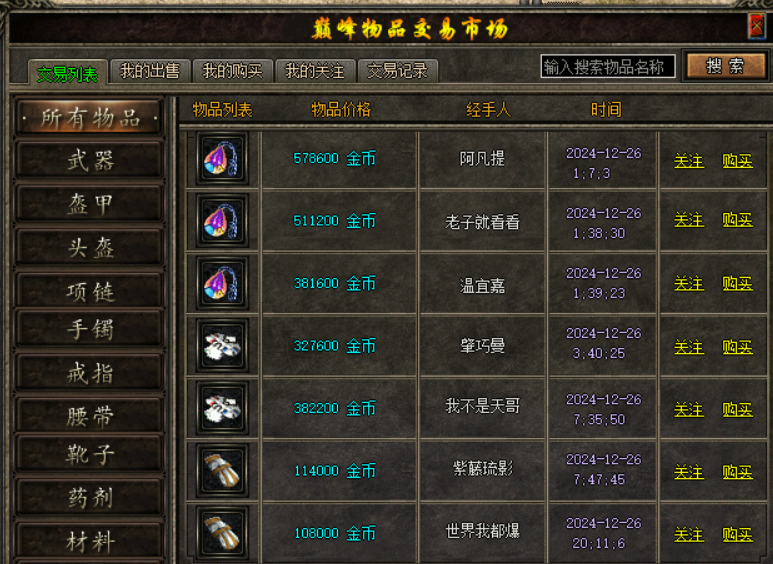Click the 搜索 search button
This screenshot has height=564, width=773.
725,66
